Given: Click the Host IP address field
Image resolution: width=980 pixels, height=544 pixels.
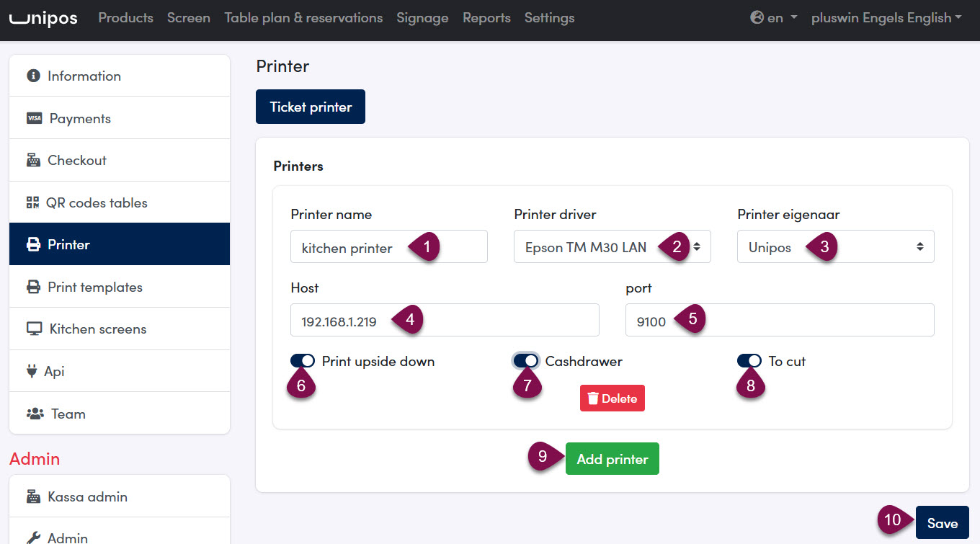Looking at the screenshot, I should 445,320.
